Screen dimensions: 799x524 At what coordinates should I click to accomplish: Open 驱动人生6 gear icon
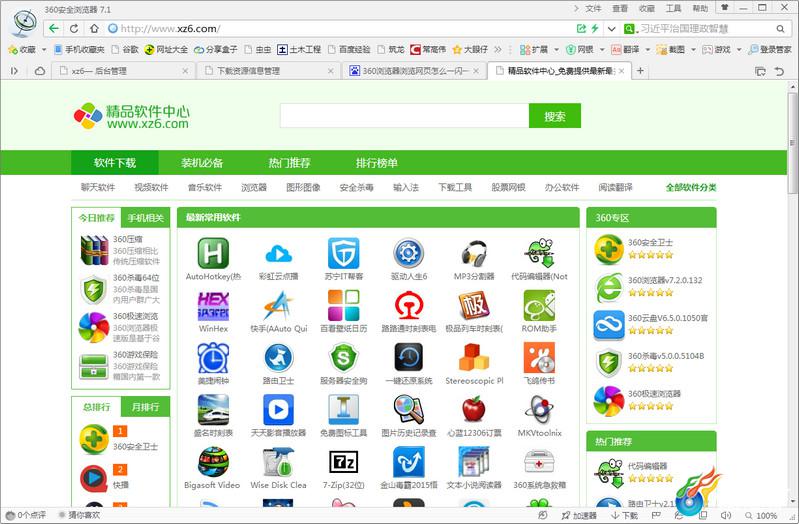point(409,253)
